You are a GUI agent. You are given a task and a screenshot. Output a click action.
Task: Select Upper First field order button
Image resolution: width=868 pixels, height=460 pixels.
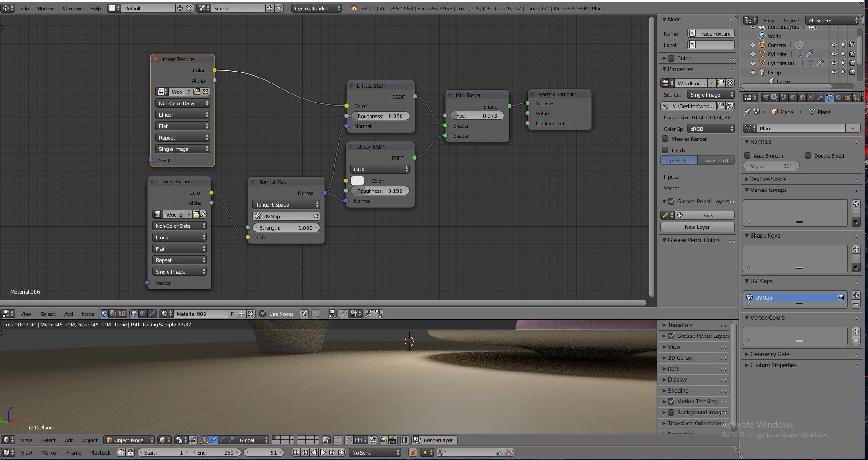pyautogui.click(x=678, y=160)
